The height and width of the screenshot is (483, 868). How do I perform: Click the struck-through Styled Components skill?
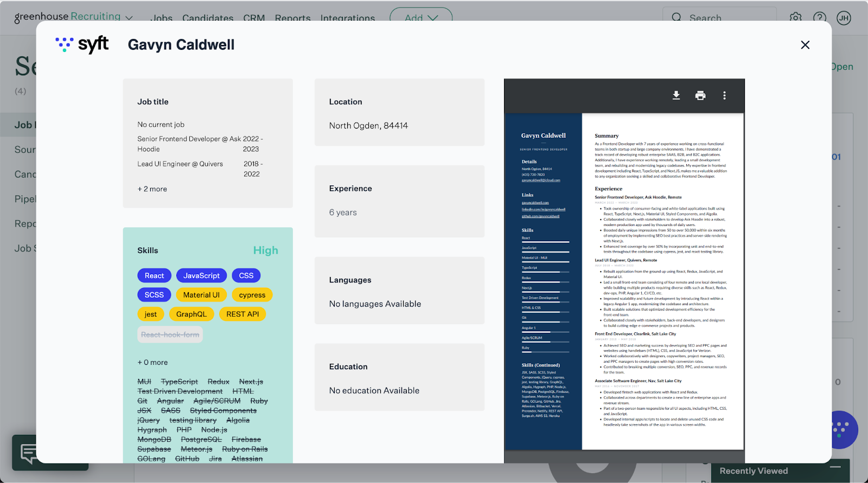(x=223, y=411)
